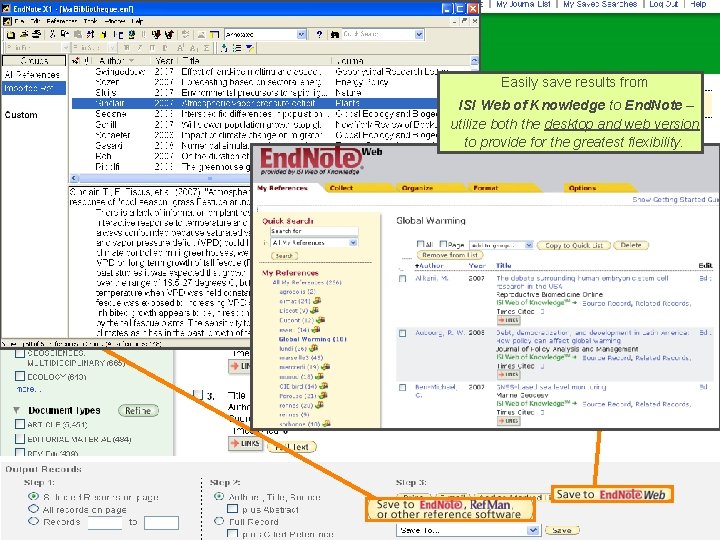Viewport: 720px width, 540px height.
Task: Tick the ARTICLE document type checkbox
Action: point(20,424)
